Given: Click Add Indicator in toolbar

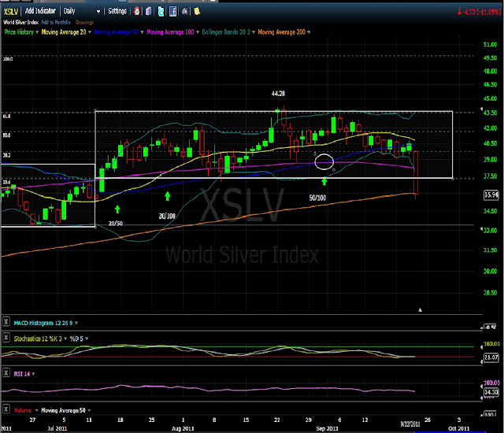Looking at the screenshot, I should [x=40, y=11].
